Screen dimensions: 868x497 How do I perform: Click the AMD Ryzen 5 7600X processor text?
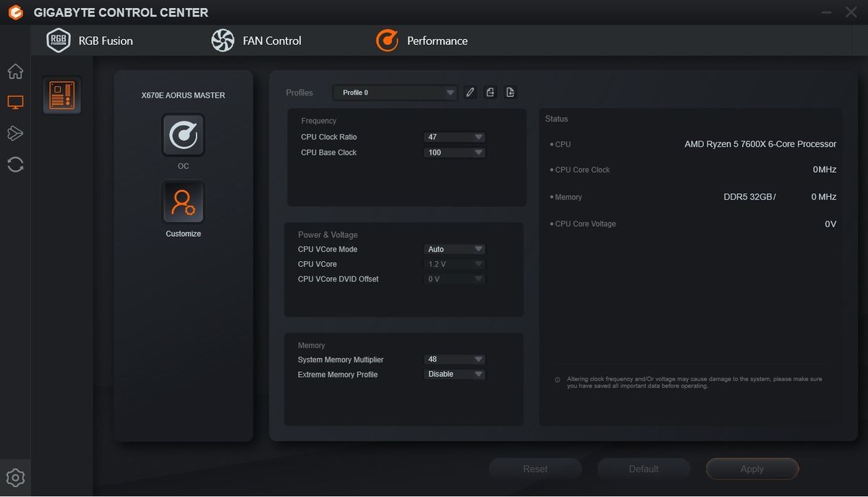(x=760, y=144)
